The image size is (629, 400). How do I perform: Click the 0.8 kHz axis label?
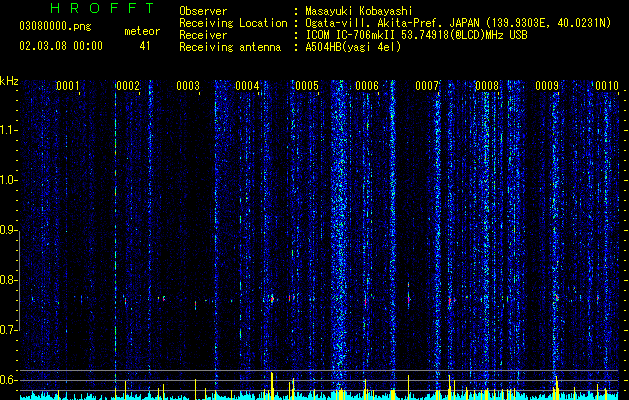(8, 280)
